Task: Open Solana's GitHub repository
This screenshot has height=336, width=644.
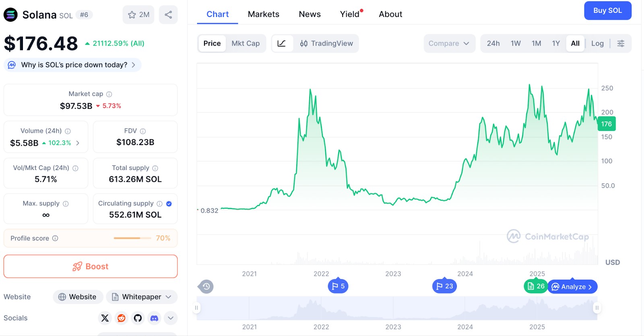Action: coord(138,318)
